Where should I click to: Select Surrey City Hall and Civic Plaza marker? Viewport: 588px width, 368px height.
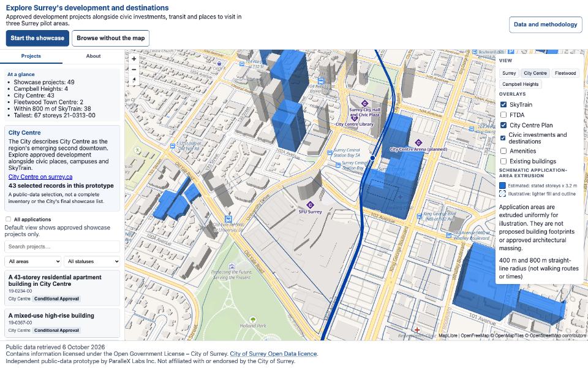[x=364, y=103]
